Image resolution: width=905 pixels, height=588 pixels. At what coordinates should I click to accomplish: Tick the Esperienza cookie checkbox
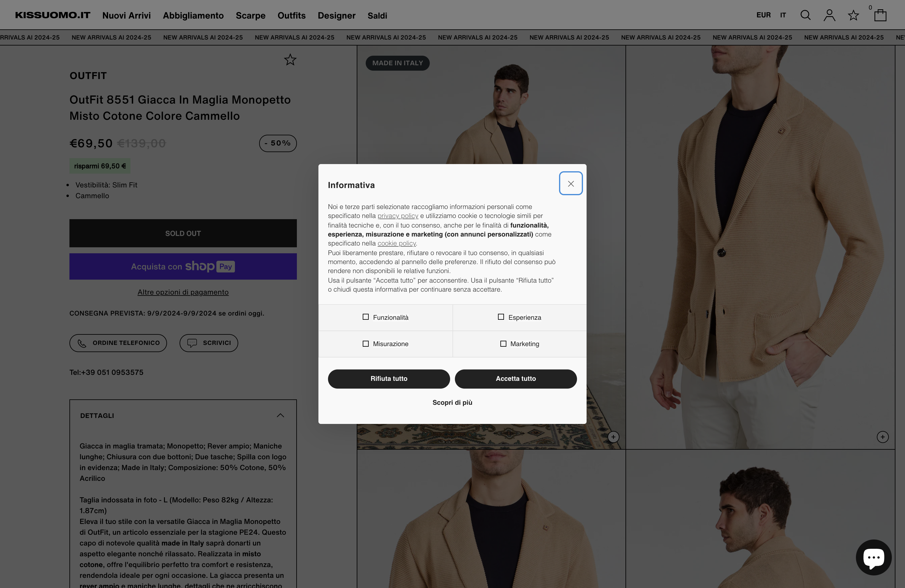[x=501, y=317]
